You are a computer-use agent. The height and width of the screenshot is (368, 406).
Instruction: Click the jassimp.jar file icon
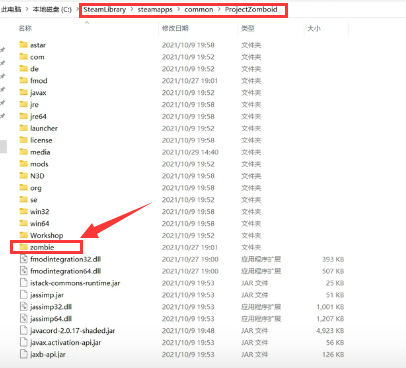[x=23, y=295]
